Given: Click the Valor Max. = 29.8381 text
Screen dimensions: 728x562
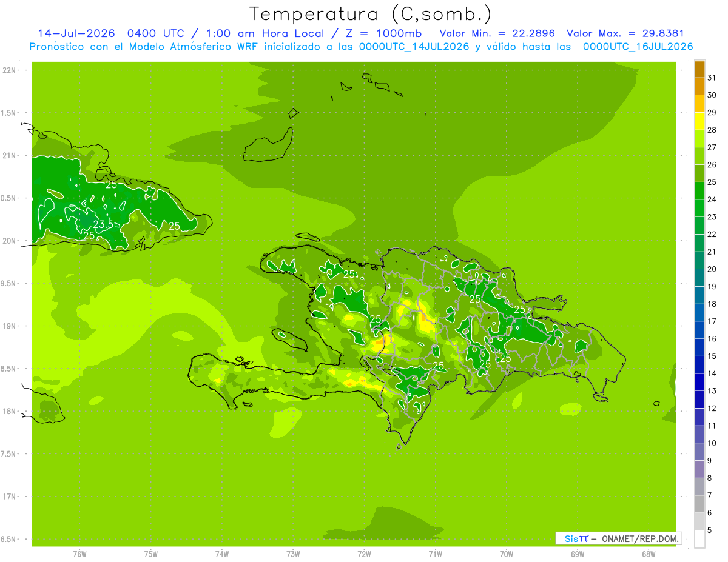Looking at the screenshot, I should click(625, 33).
